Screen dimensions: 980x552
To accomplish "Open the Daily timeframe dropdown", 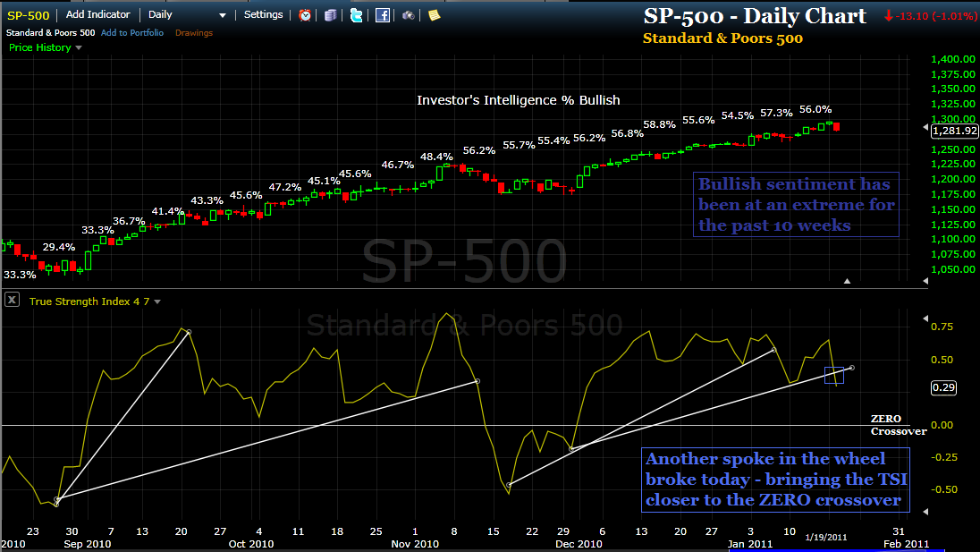I will coord(186,14).
